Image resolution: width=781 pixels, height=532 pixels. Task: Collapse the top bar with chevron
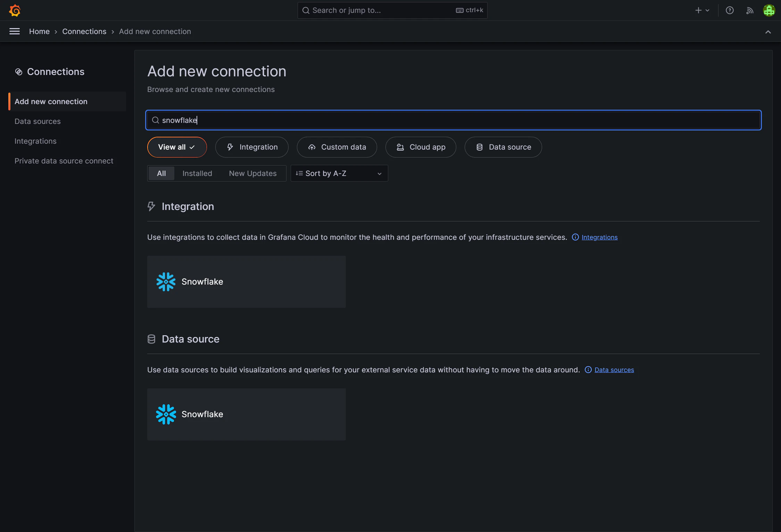tap(768, 32)
